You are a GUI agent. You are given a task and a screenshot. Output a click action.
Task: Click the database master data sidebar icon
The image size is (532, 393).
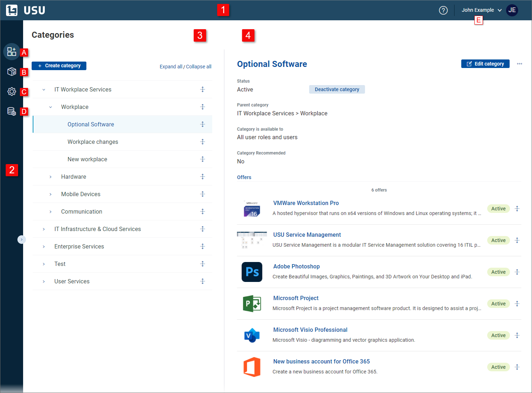11,111
